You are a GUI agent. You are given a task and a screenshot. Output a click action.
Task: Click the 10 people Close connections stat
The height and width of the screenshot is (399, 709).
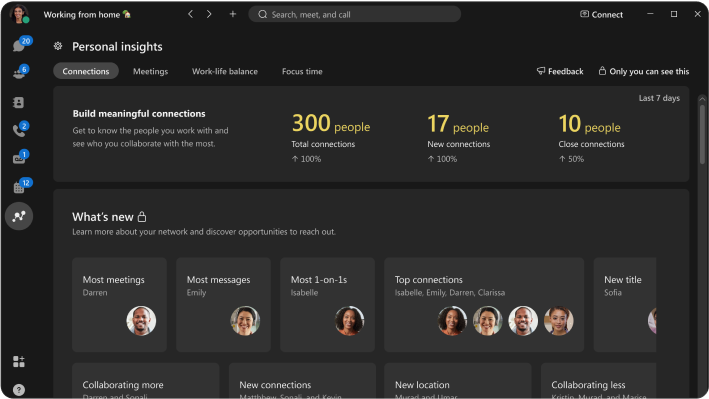click(591, 138)
